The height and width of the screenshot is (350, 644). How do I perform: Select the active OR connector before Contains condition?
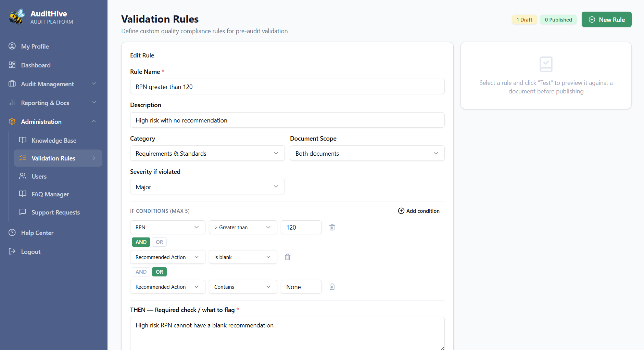pyautogui.click(x=159, y=272)
